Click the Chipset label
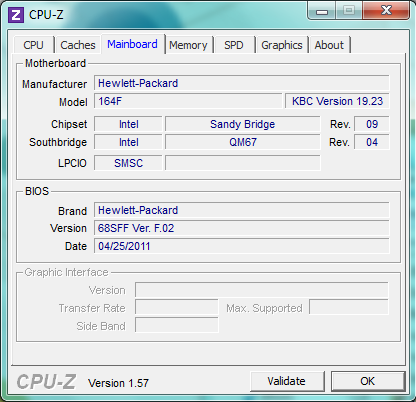Viewport: 416px width, 402px height. point(69,124)
